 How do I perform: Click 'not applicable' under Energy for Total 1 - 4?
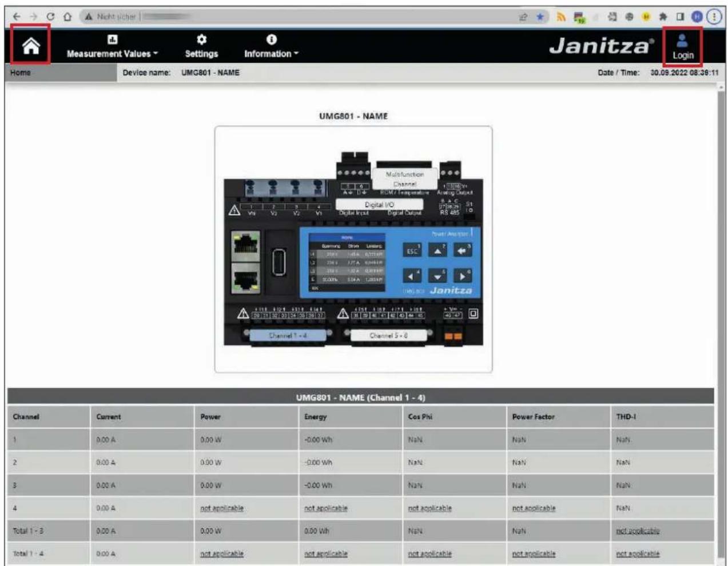pos(326,554)
